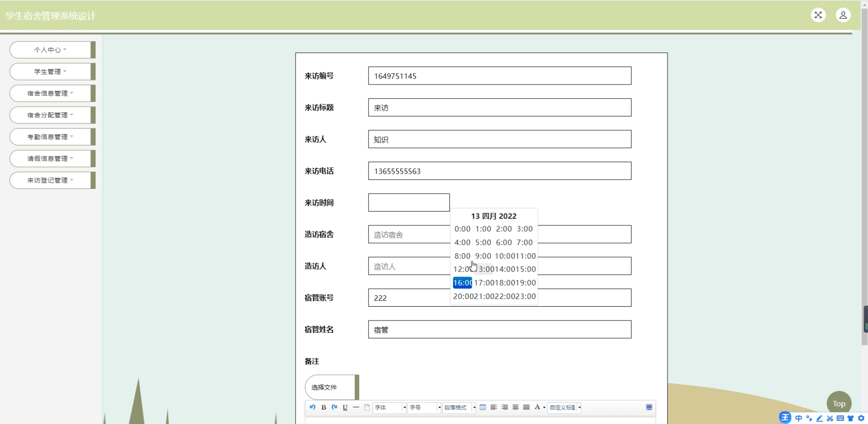868x424 pixels.
Task: Open the IME soft keyboard
Action: (x=840, y=418)
